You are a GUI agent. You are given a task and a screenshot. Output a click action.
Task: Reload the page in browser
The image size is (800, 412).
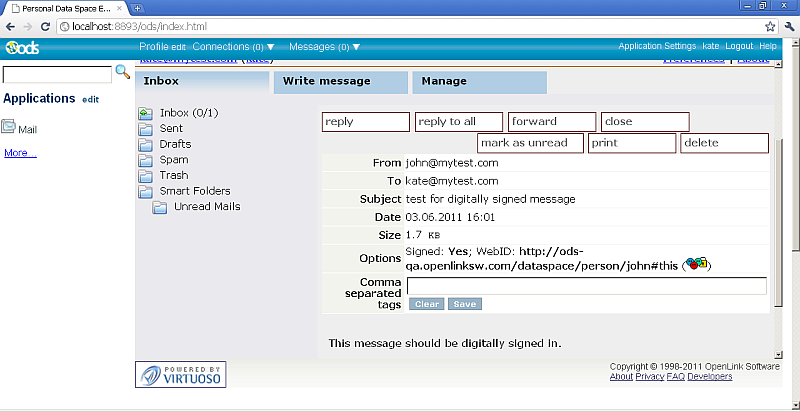[45, 26]
